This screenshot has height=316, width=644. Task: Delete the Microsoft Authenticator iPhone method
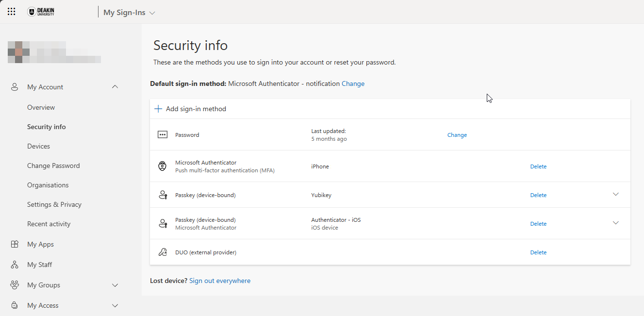[538, 166]
